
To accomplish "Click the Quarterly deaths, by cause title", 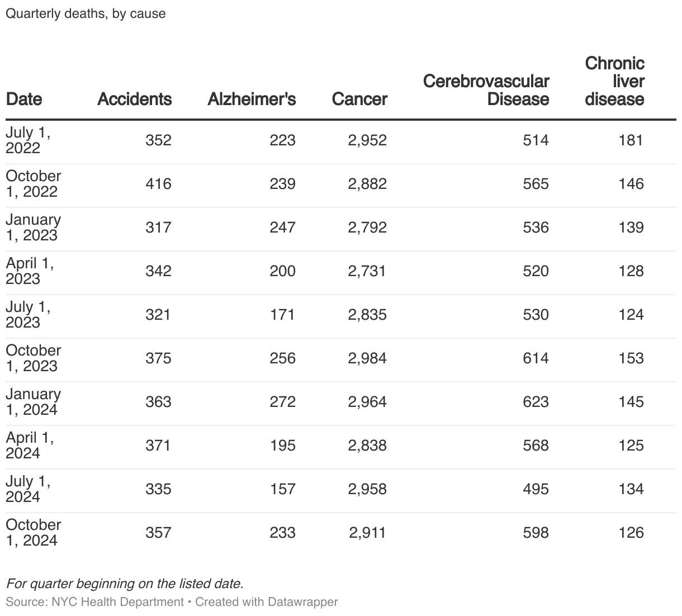I will (x=86, y=13).
